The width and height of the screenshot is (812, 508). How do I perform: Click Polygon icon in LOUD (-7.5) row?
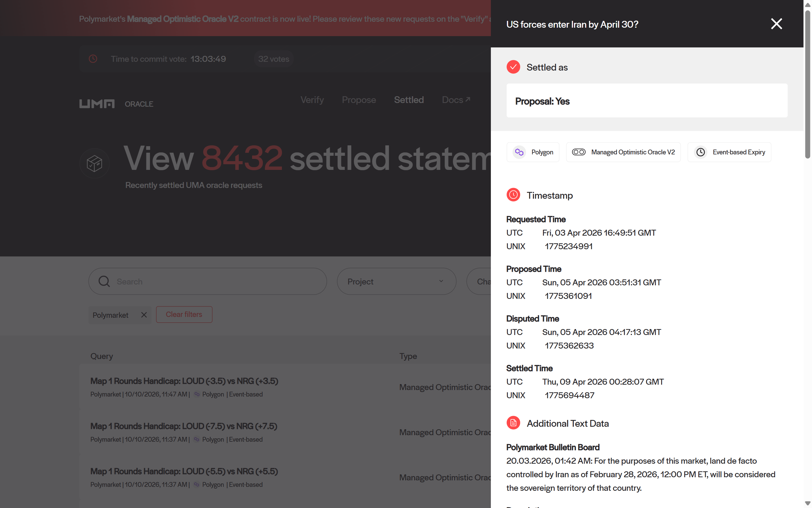197,439
